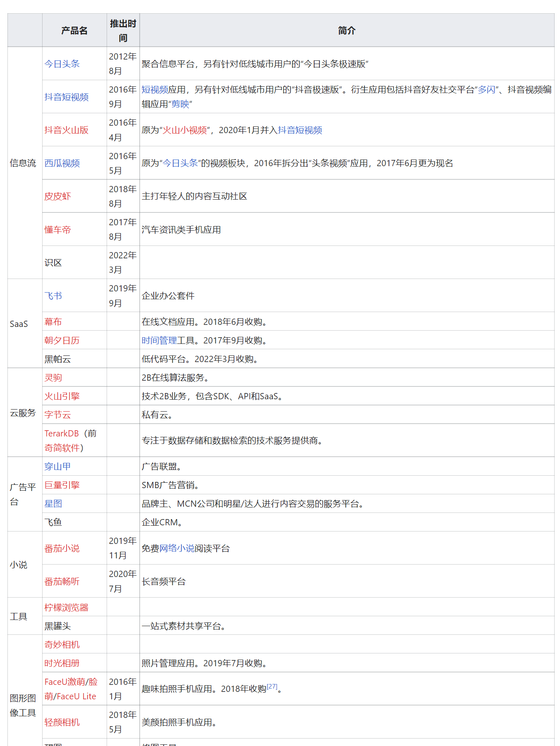Click the 皮皮虾 red link
The height and width of the screenshot is (746, 560).
57,196
